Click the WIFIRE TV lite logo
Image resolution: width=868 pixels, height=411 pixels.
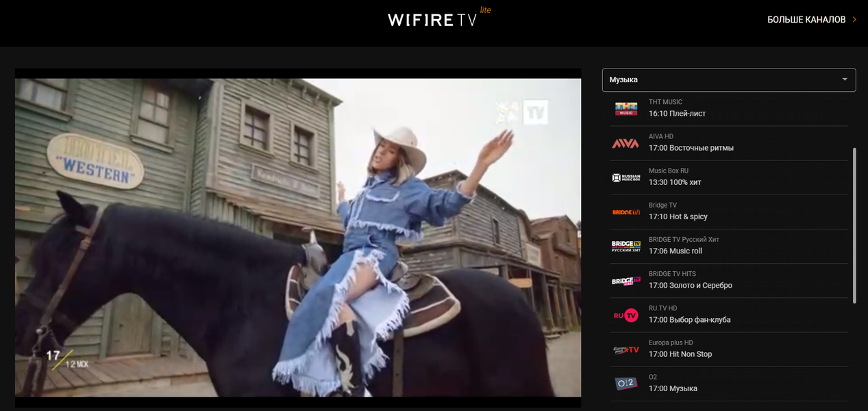pyautogui.click(x=439, y=18)
